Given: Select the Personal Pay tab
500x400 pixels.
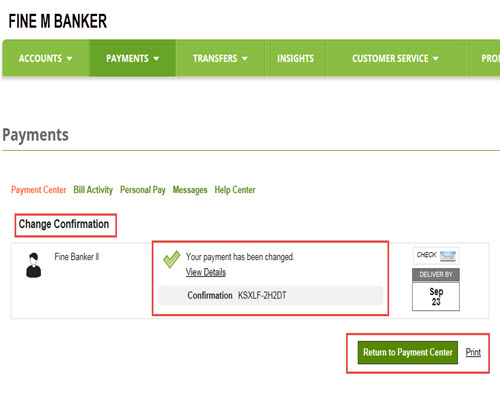Looking at the screenshot, I should click(143, 190).
